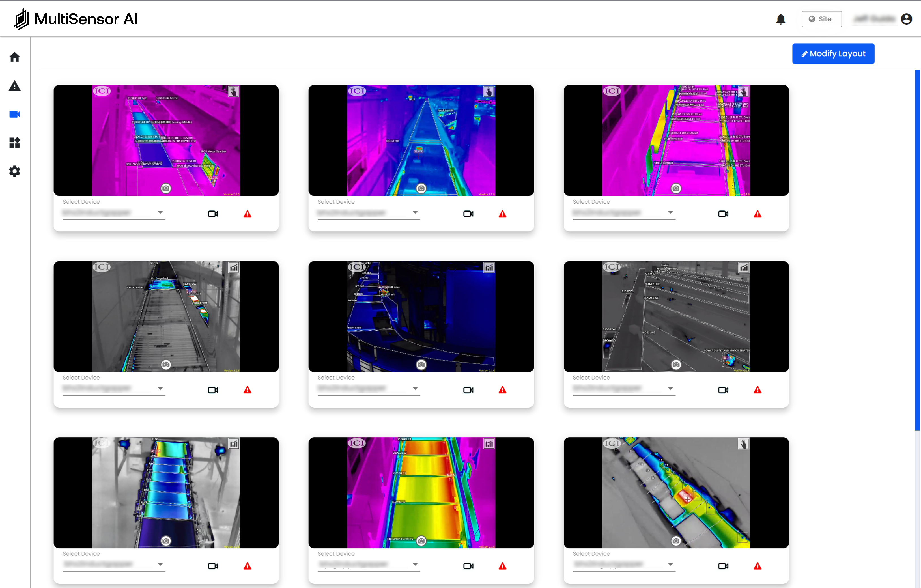921x588 pixels.
Task: Take snapshot on the first camera feed
Action: [x=165, y=188]
